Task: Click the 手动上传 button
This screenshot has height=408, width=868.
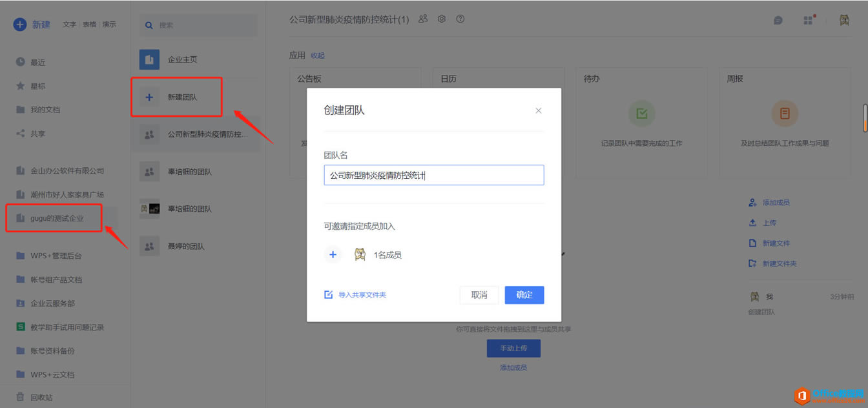Action: [513, 348]
